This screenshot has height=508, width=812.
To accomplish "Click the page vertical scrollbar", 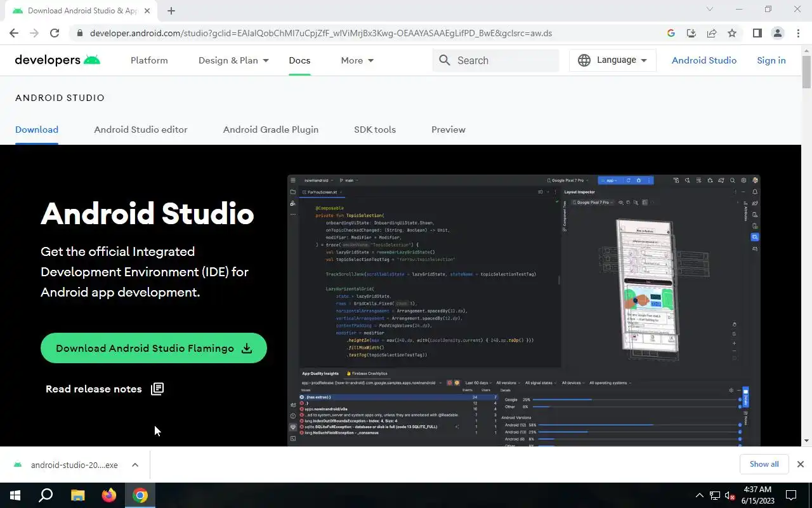I will [x=806, y=72].
